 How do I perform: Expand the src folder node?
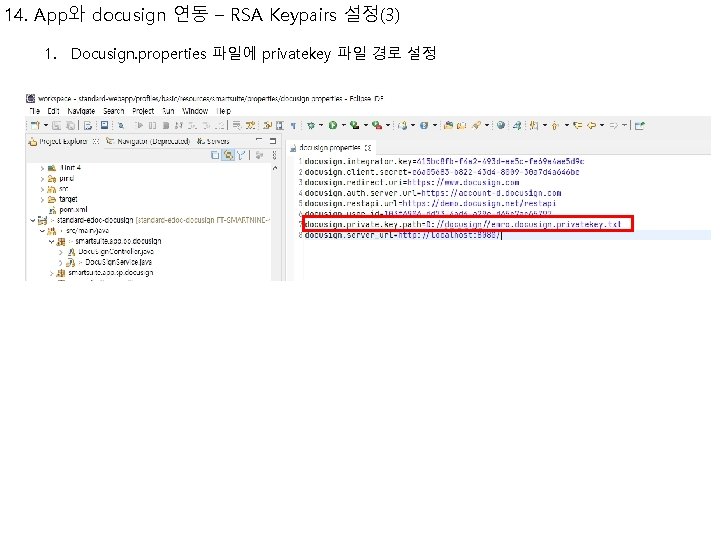tap(42, 189)
